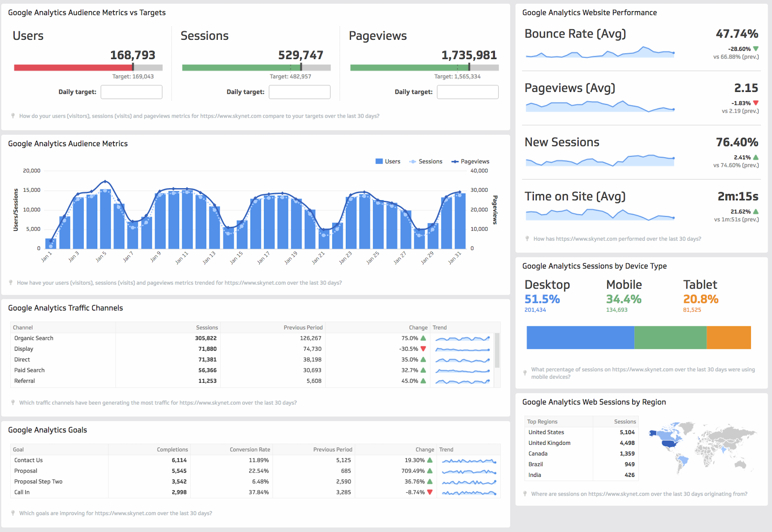This screenshot has height=532, width=772.
Task: Click the New Sessions green up arrow icon
Action: pos(756,157)
